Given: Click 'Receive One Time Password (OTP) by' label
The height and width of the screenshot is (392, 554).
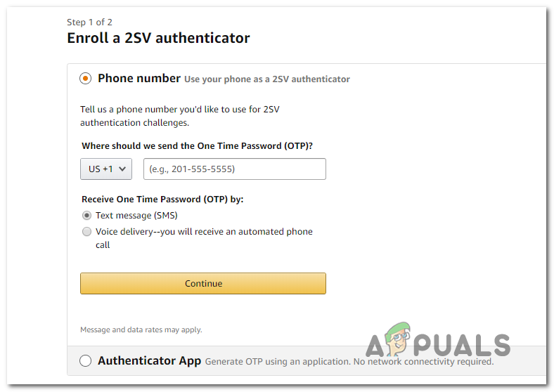Looking at the screenshot, I should coord(162,200).
